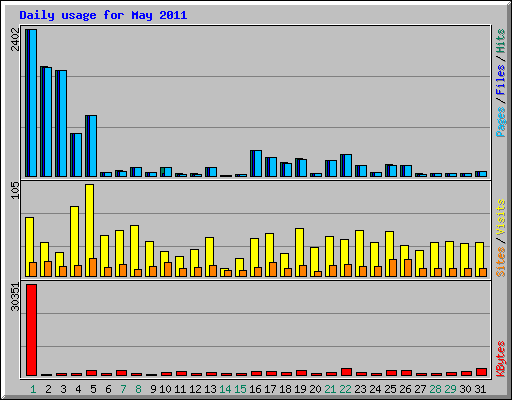Click the green day label 14
This screenshot has height=400, width=512.
tap(225, 389)
